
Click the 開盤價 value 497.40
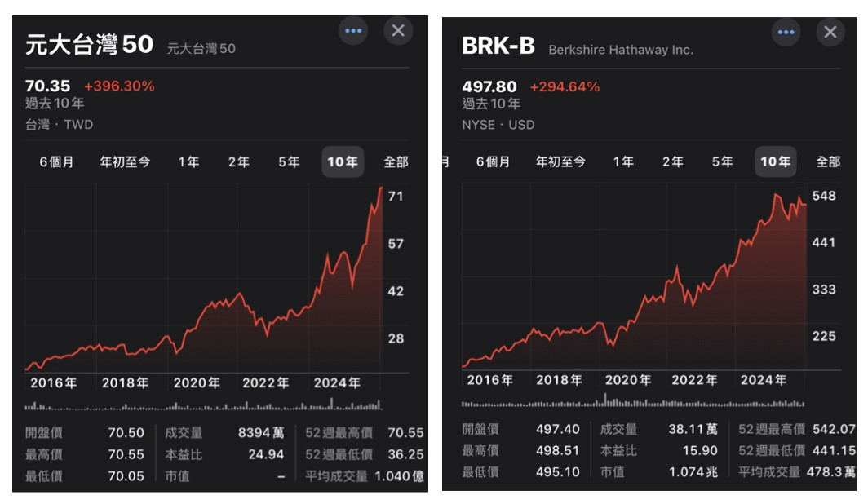click(557, 429)
